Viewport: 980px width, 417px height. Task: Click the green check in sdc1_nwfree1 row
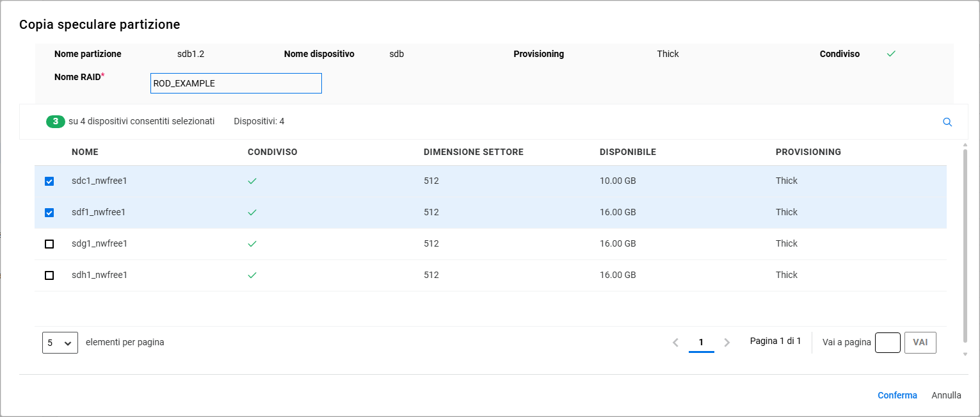tap(252, 181)
